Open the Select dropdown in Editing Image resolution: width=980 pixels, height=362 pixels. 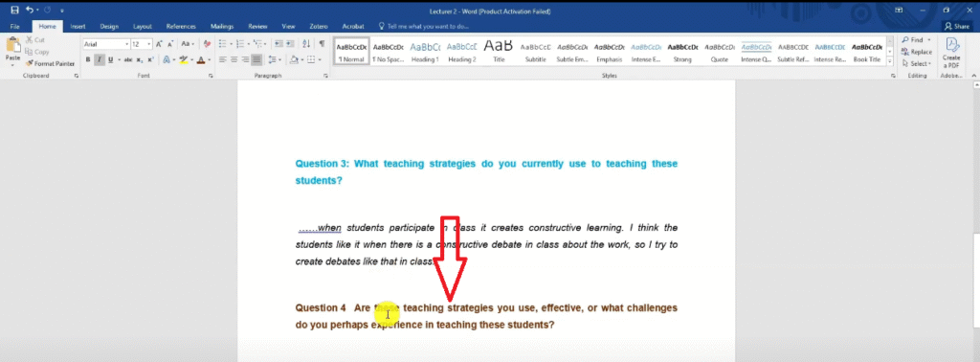[916, 64]
